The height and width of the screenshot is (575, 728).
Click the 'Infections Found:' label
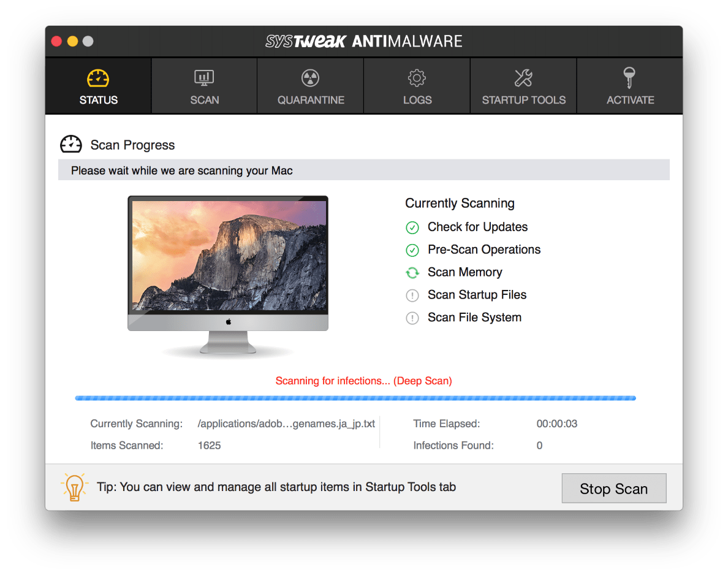pos(453,446)
